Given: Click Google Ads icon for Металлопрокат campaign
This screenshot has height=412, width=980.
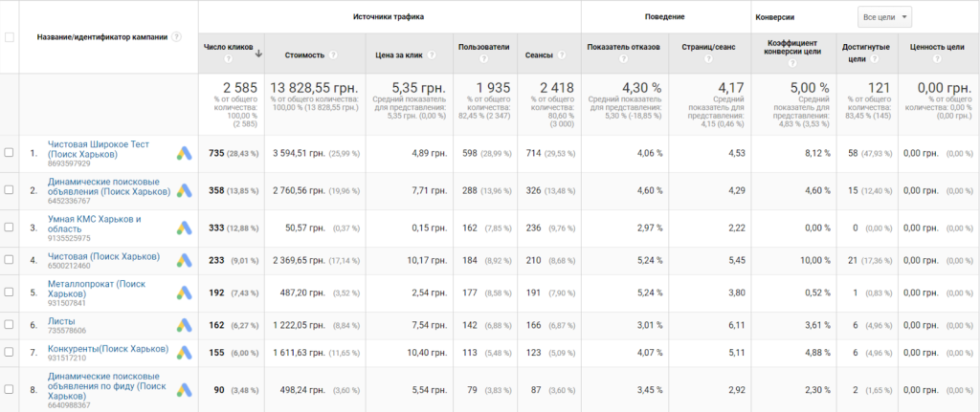Looking at the screenshot, I should (x=183, y=293).
